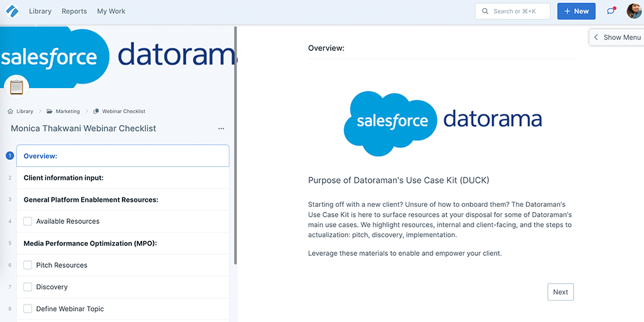Image resolution: width=644 pixels, height=322 pixels.
Task: Click the folder icon before Marketing
Action: [50, 111]
